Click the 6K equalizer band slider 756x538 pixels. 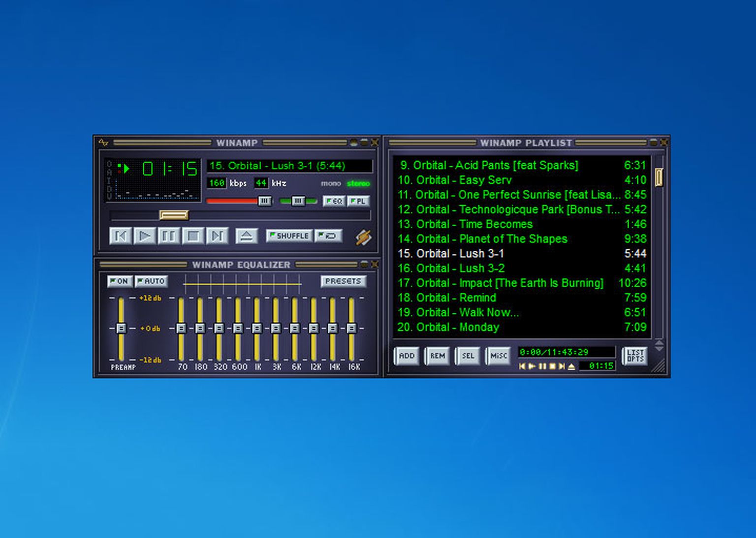click(295, 328)
